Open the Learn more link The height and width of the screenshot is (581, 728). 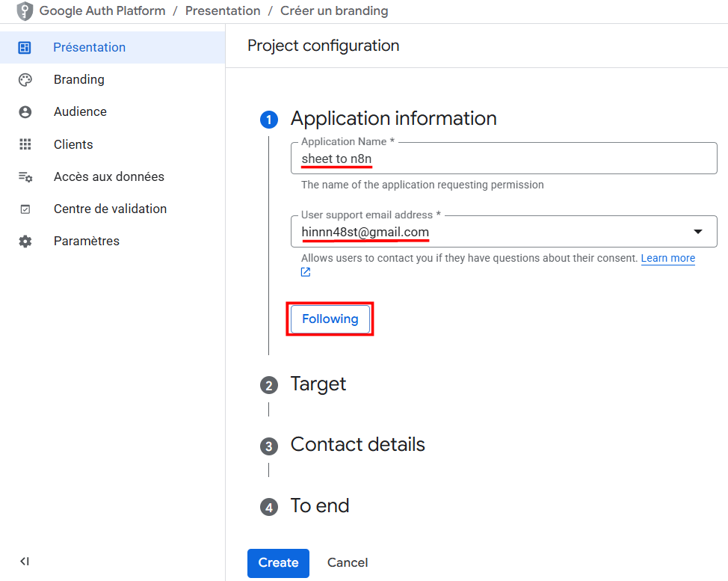tap(667, 257)
